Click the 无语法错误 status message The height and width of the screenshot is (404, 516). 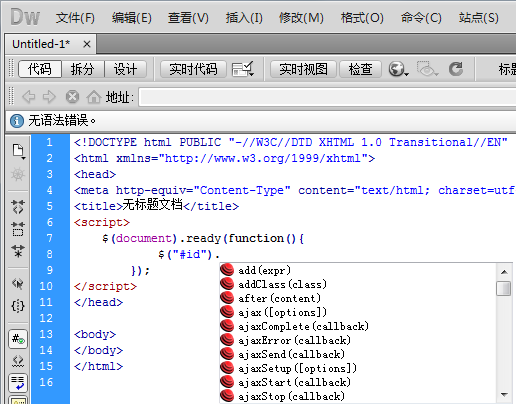coord(62,120)
